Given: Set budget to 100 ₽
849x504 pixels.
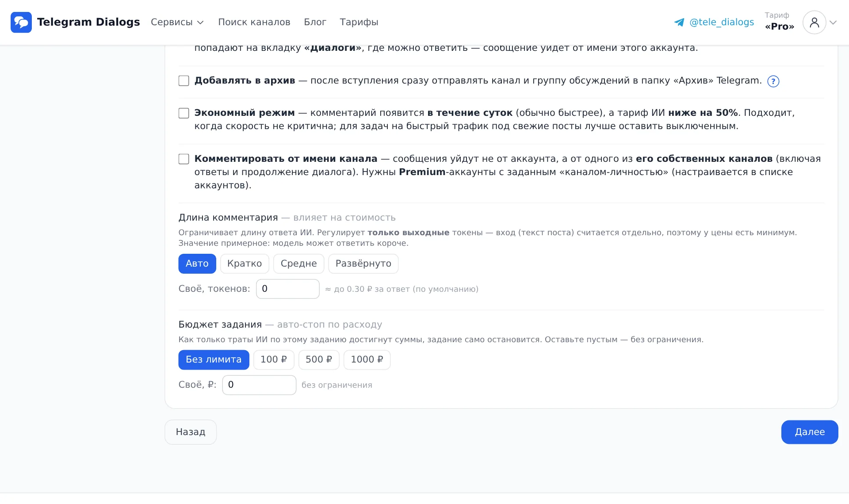Looking at the screenshot, I should click(x=274, y=360).
